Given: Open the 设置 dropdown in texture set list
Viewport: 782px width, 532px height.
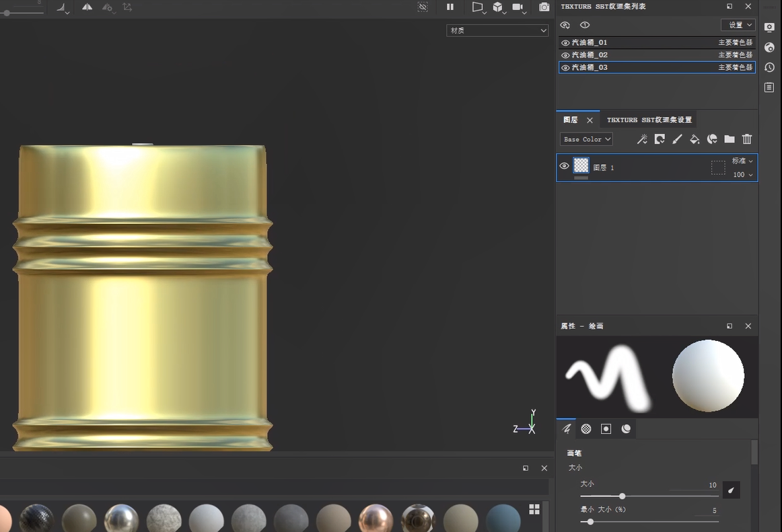Looking at the screenshot, I should [738, 25].
